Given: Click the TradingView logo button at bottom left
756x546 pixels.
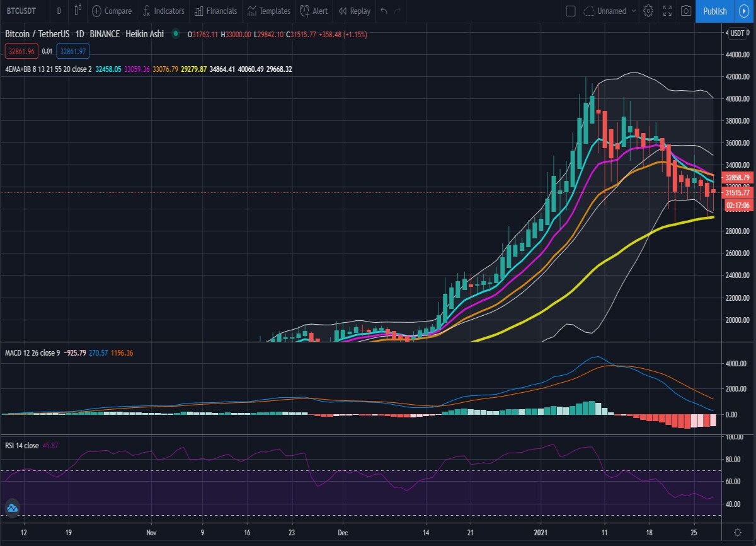Looking at the screenshot, I should point(12,508).
